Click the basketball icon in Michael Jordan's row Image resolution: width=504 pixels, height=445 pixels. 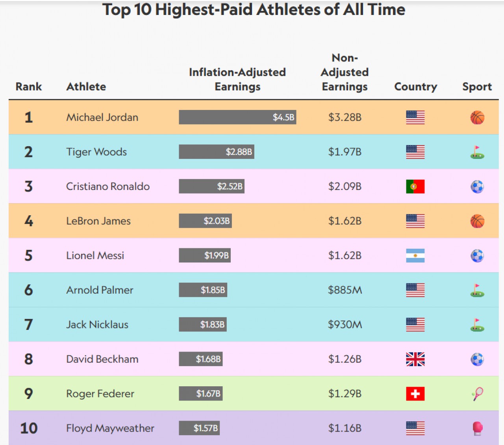477,117
